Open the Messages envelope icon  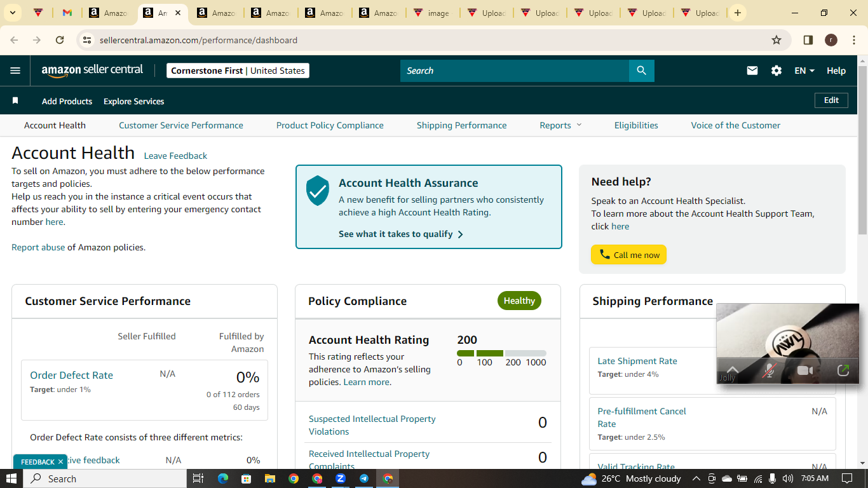[752, 71]
